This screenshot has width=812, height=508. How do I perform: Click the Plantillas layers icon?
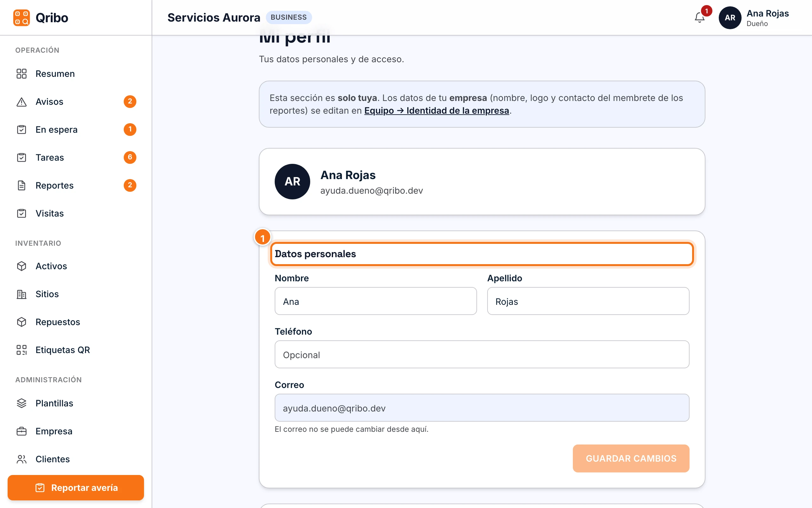pyautogui.click(x=22, y=403)
